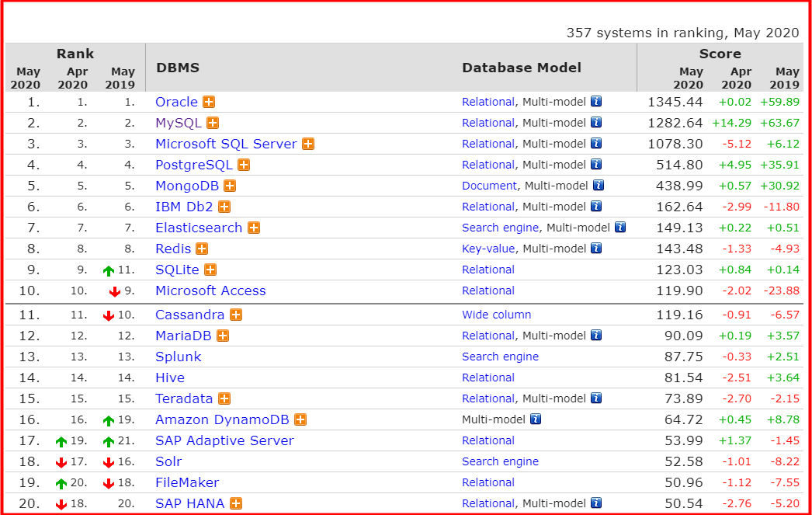This screenshot has height=515, width=812.
Task: Click the info icon in Amazon DynamoDB row
Action: tap(536, 419)
